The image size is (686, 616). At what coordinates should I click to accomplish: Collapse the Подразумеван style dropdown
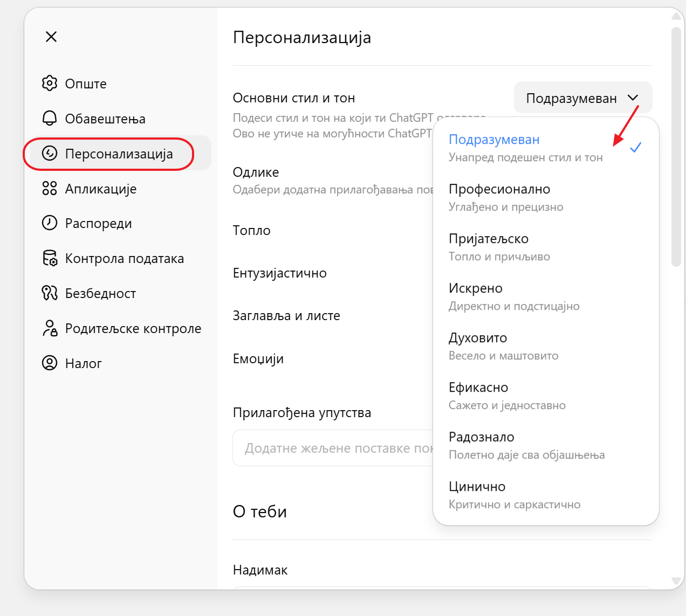pyautogui.click(x=582, y=98)
